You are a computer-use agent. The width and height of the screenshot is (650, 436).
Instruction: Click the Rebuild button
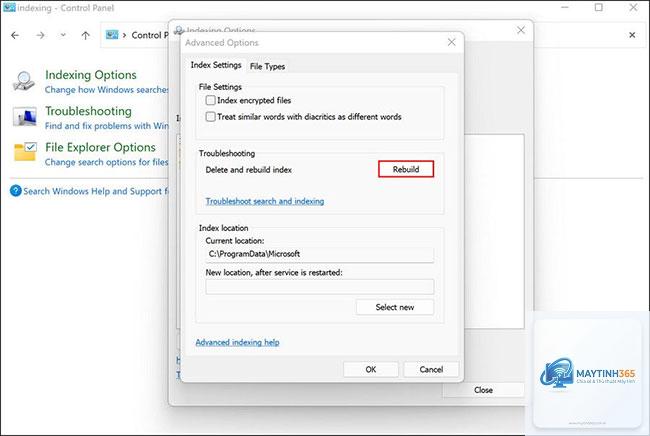(406, 169)
